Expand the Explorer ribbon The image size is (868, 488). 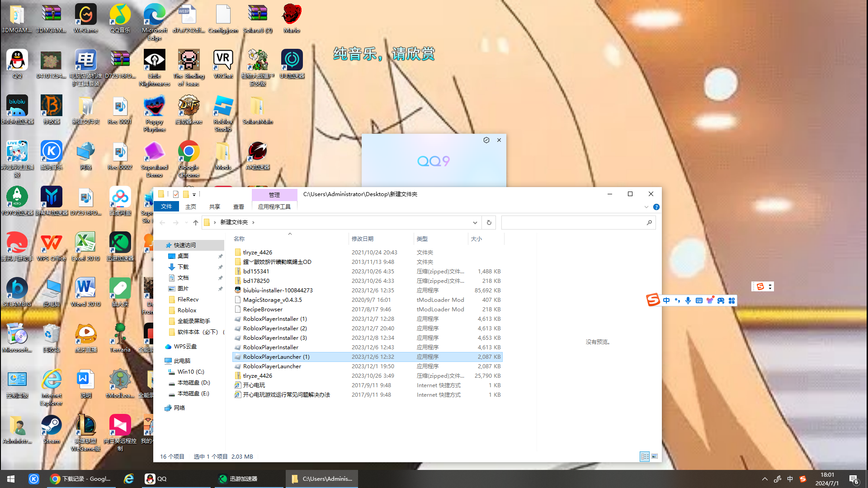click(646, 207)
